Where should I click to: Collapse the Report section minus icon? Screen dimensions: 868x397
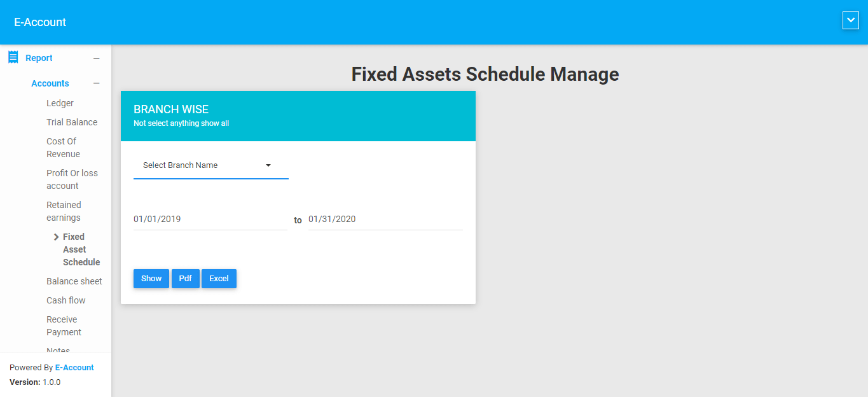click(x=97, y=59)
